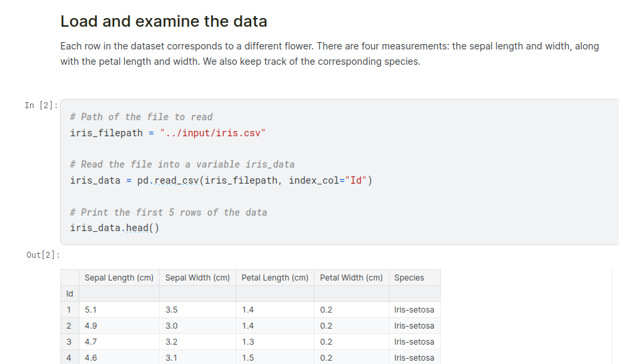Viewport: 619px width, 364px height.
Task: Select the Sepal Length (cm) column header
Action: 119,278
